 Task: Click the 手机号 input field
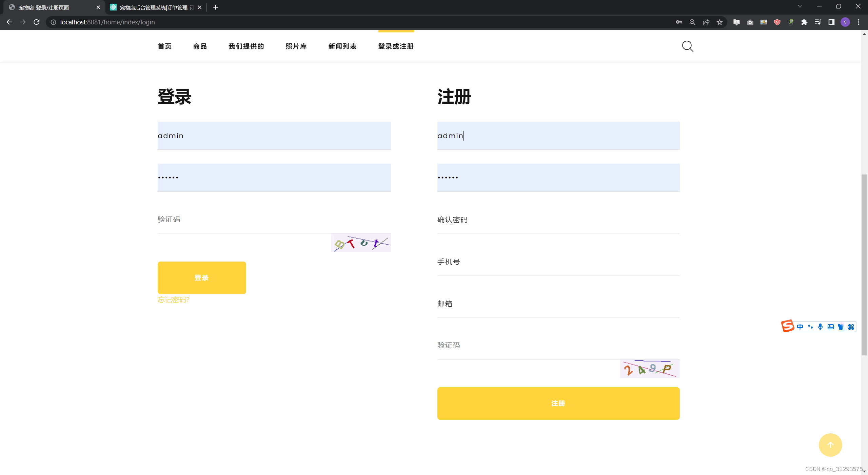point(558,262)
